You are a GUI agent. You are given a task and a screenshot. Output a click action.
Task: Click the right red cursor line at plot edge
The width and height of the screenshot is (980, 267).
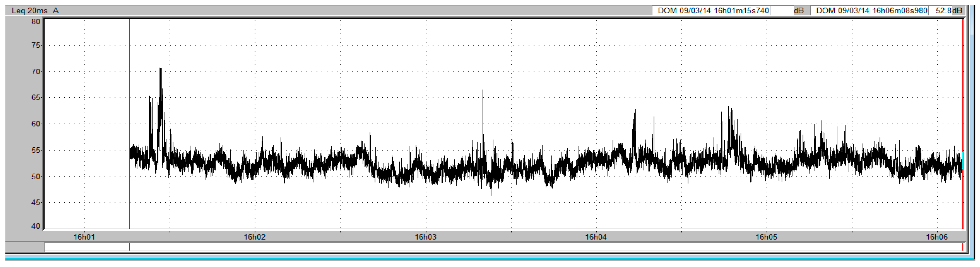[962, 124]
